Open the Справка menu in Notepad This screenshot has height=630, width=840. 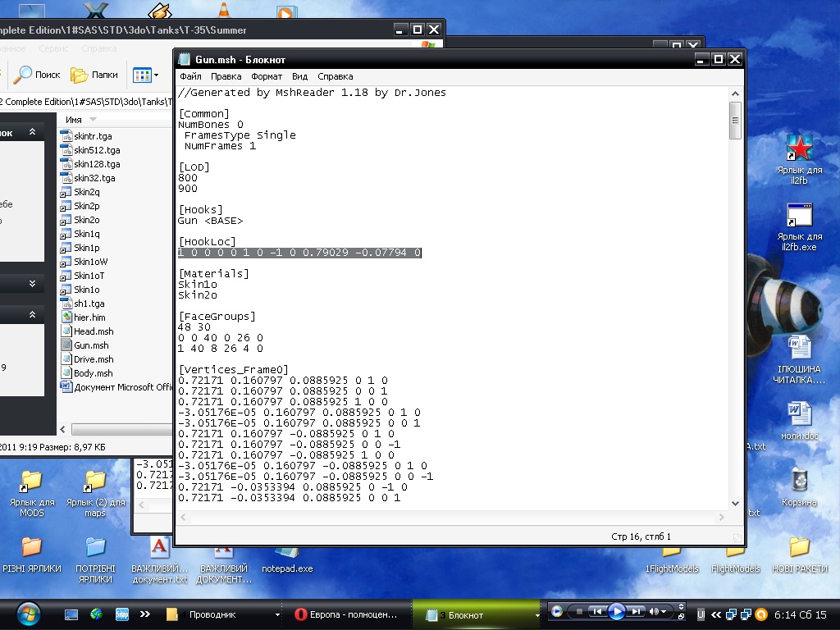pos(335,76)
